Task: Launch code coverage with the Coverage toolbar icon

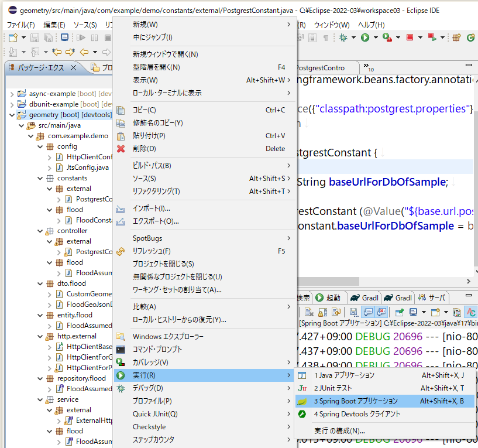Action: [x=387, y=37]
